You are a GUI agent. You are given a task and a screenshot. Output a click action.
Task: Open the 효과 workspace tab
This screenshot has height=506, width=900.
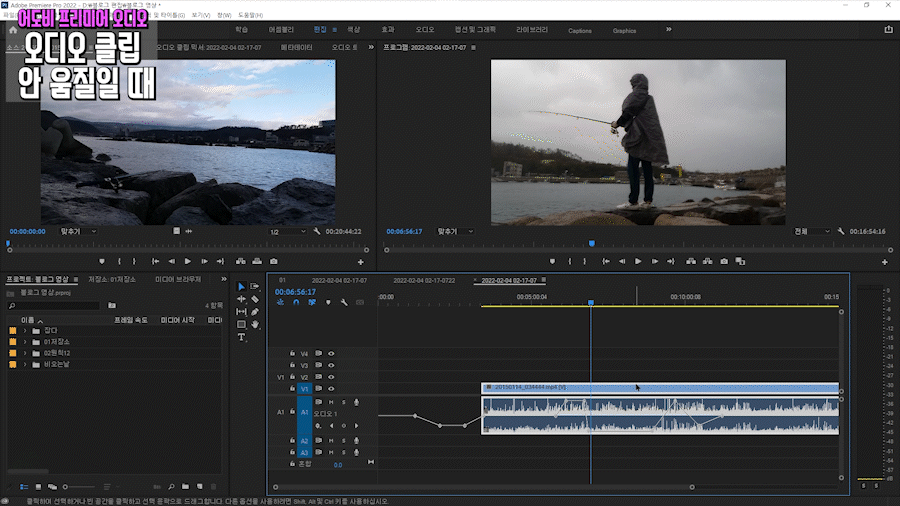coord(388,30)
